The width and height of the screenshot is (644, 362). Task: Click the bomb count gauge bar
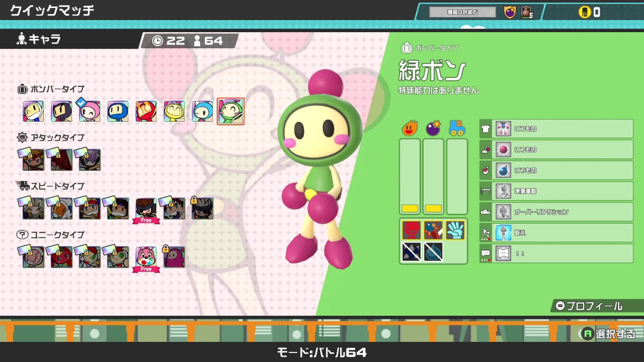pos(433,176)
